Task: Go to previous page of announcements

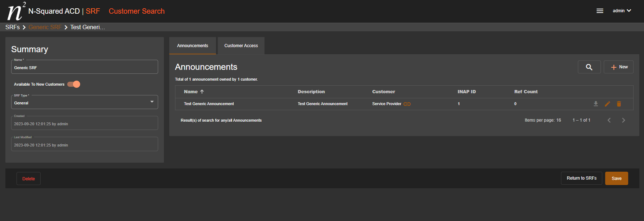Action: pyautogui.click(x=609, y=120)
